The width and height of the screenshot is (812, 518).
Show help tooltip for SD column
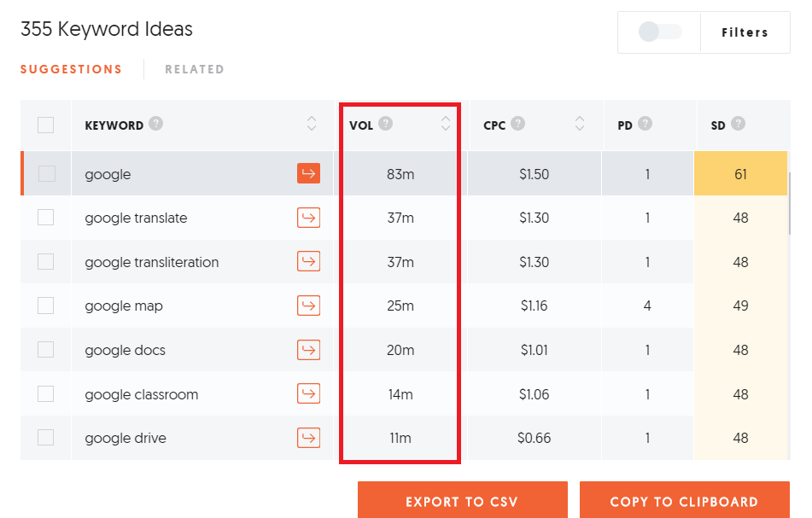pos(738,124)
